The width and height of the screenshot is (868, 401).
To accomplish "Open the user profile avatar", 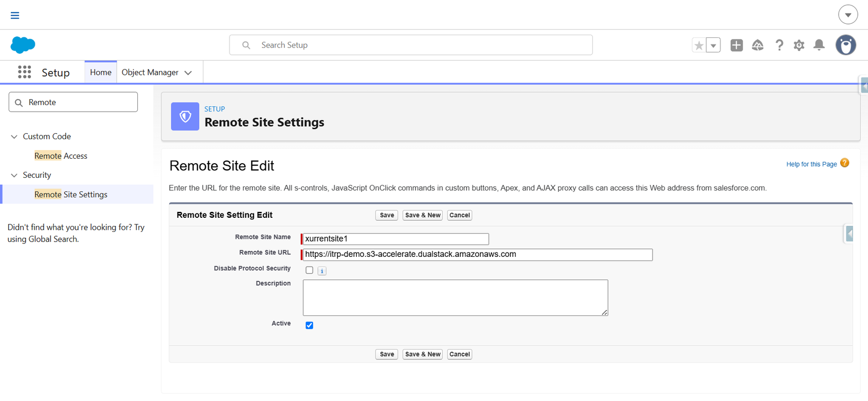I will 846,45.
